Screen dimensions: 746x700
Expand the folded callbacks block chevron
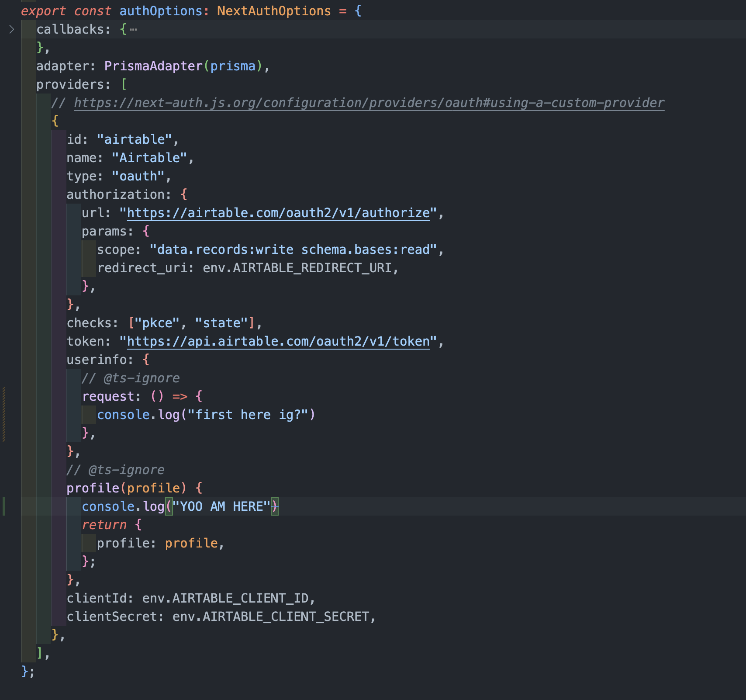(x=12, y=29)
